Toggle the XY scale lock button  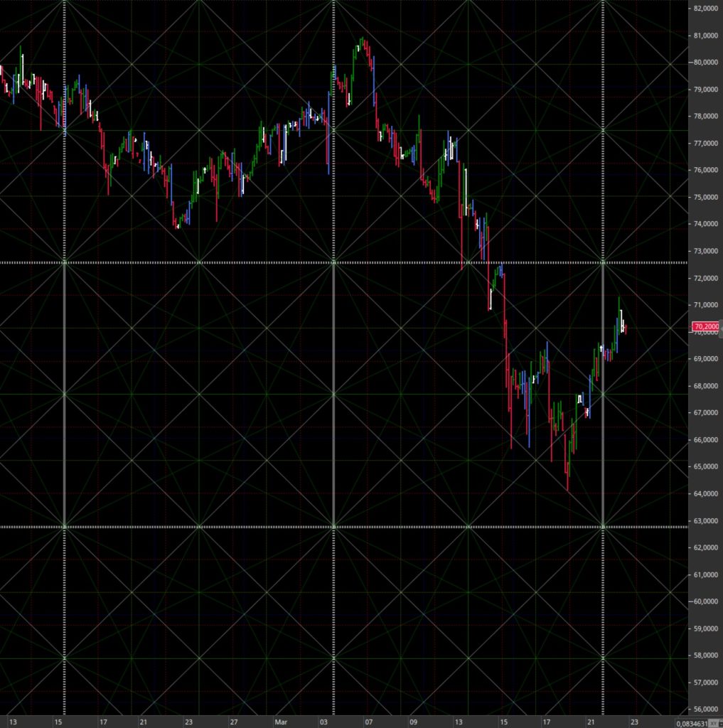tap(712, 724)
